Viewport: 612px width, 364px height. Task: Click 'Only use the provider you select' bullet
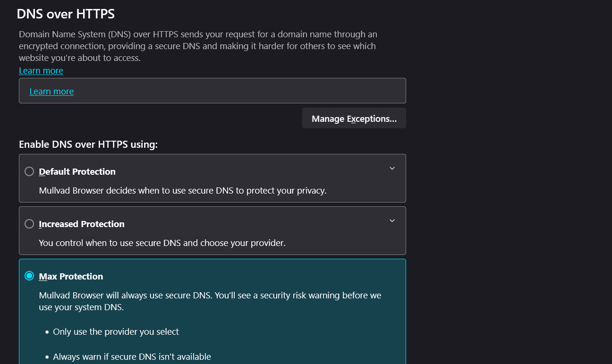[x=116, y=332]
